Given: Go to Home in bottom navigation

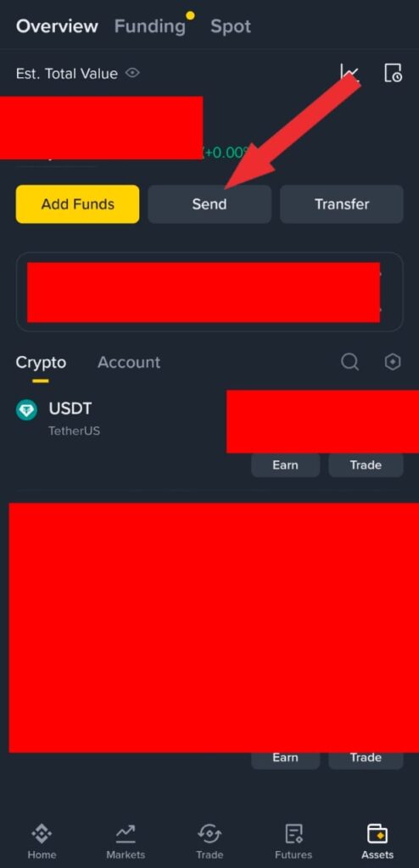Looking at the screenshot, I should coord(42,842).
